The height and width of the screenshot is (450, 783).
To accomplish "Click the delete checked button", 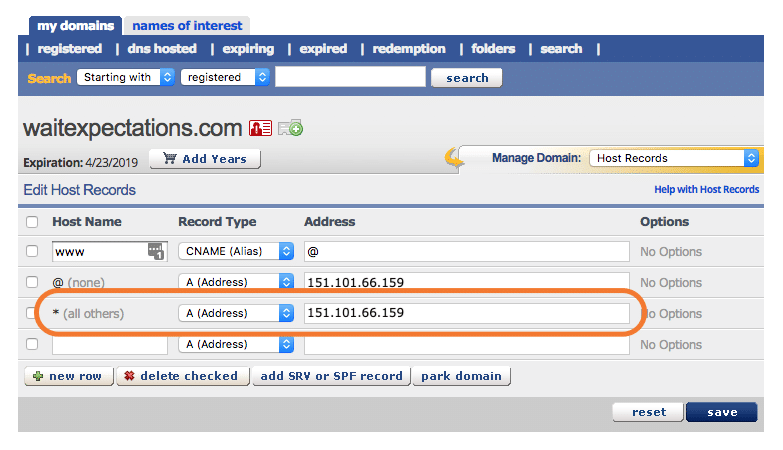I will 181,376.
